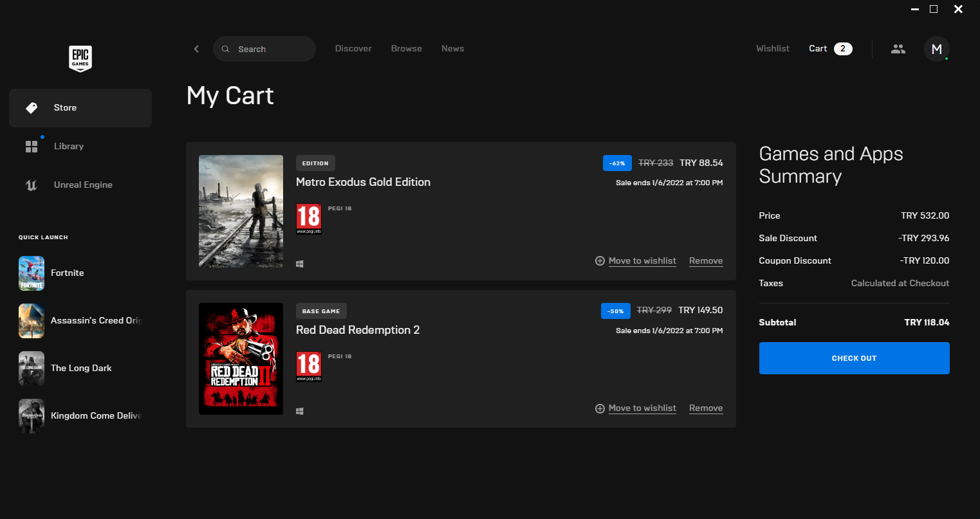
Task: Click the Games and Apps Summary heading
Action: [831, 165]
